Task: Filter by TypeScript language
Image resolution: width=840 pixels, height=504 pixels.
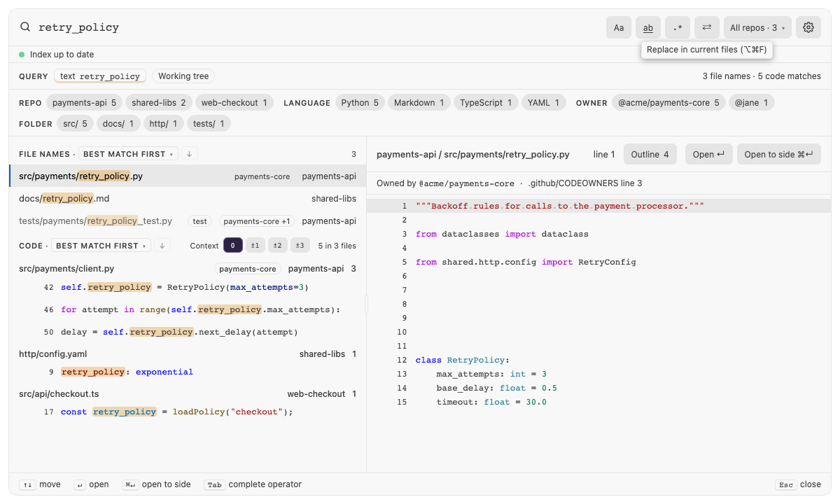Action: click(x=486, y=103)
